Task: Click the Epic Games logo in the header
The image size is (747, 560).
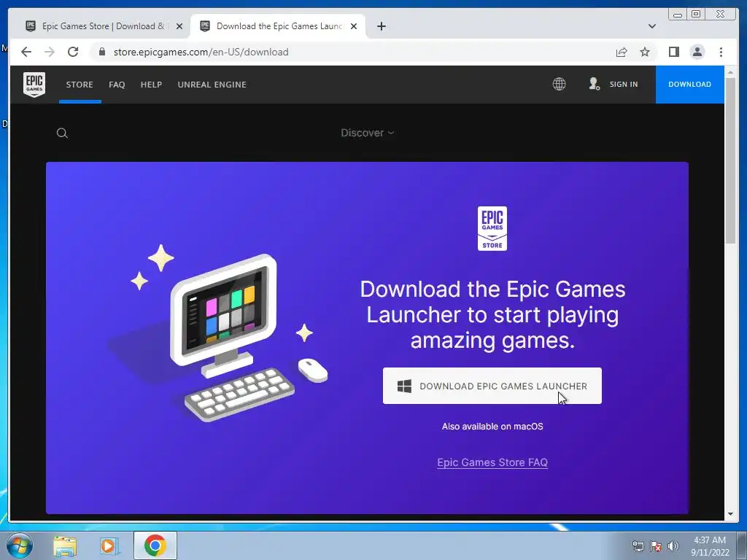Action: pos(34,85)
